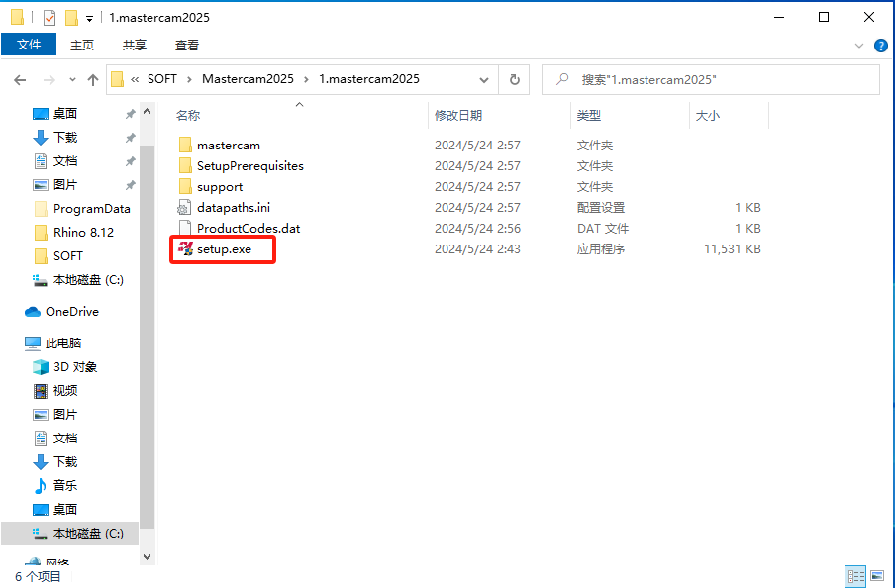Open customize quick access toolbar dropdown
895x588 pixels.
(x=90, y=19)
